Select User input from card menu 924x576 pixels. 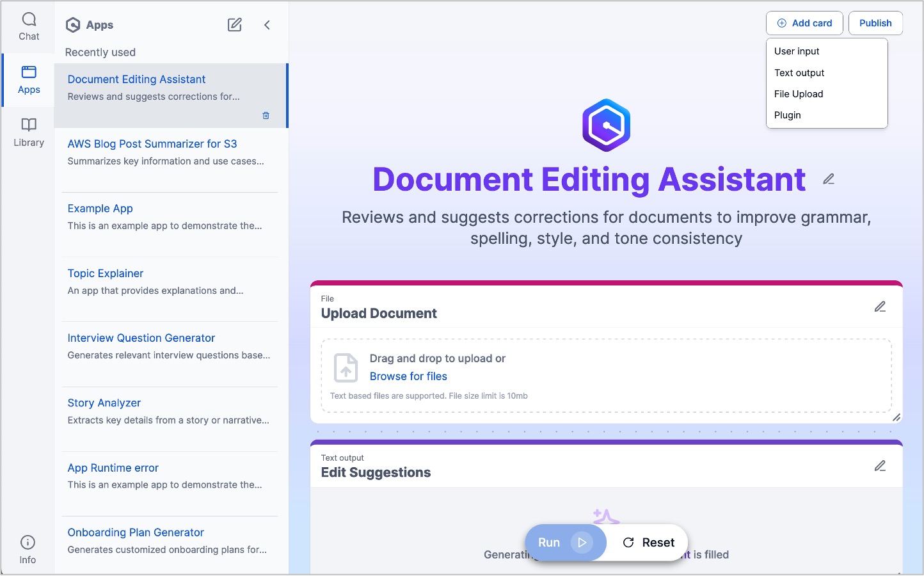pyautogui.click(x=797, y=51)
